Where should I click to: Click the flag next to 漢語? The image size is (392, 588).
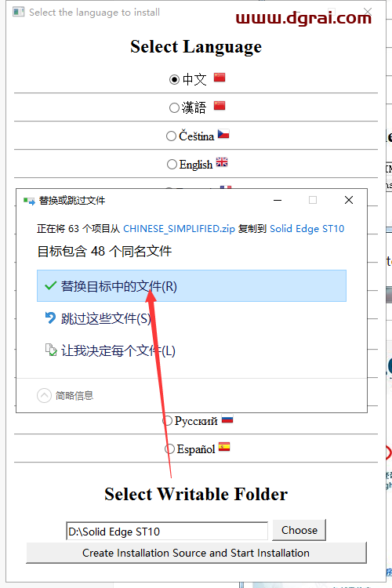coord(220,106)
